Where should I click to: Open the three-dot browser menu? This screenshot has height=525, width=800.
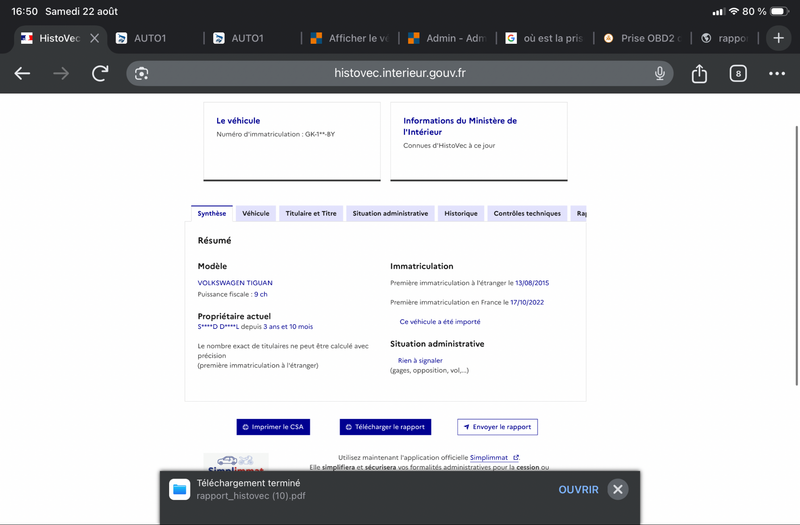click(x=777, y=73)
